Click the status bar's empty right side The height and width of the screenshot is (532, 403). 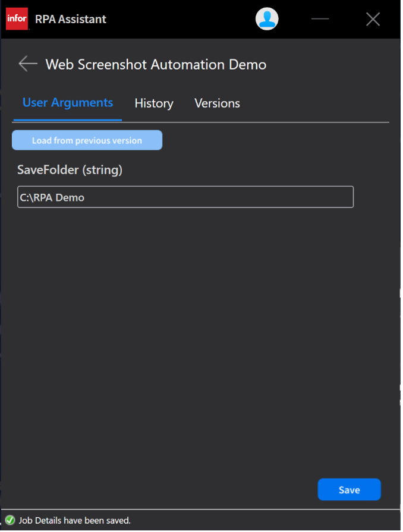pyautogui.click(x=267, y=521)
